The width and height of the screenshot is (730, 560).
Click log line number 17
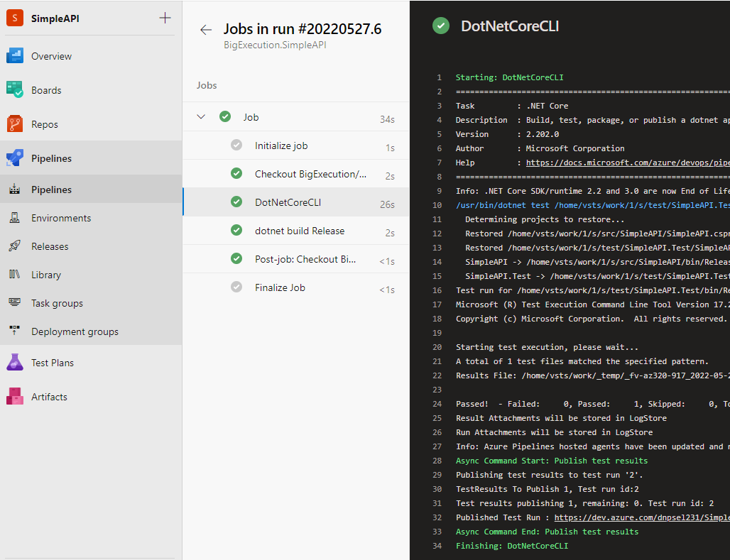(x=437, y=304)
